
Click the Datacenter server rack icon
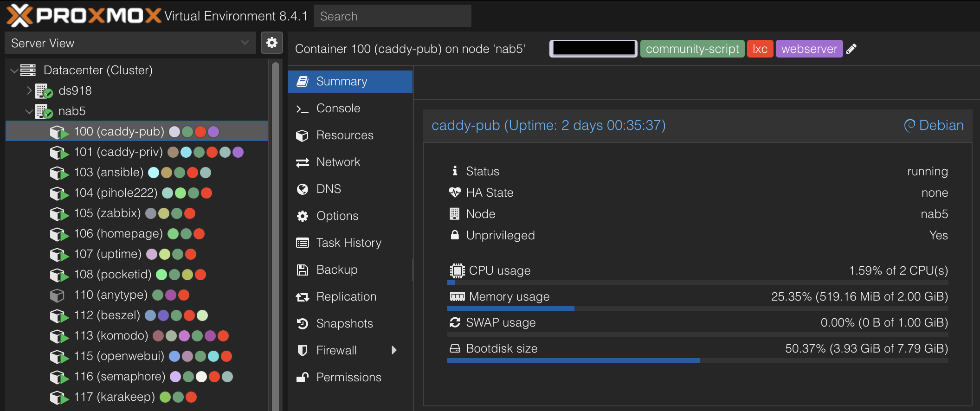coord(28,70)
